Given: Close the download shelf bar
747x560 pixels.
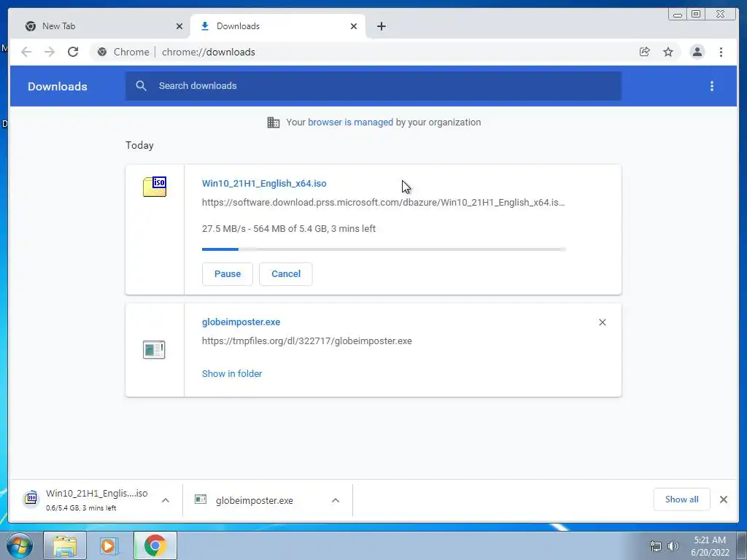Looking at the screenshot, I should tap(723, 499).
